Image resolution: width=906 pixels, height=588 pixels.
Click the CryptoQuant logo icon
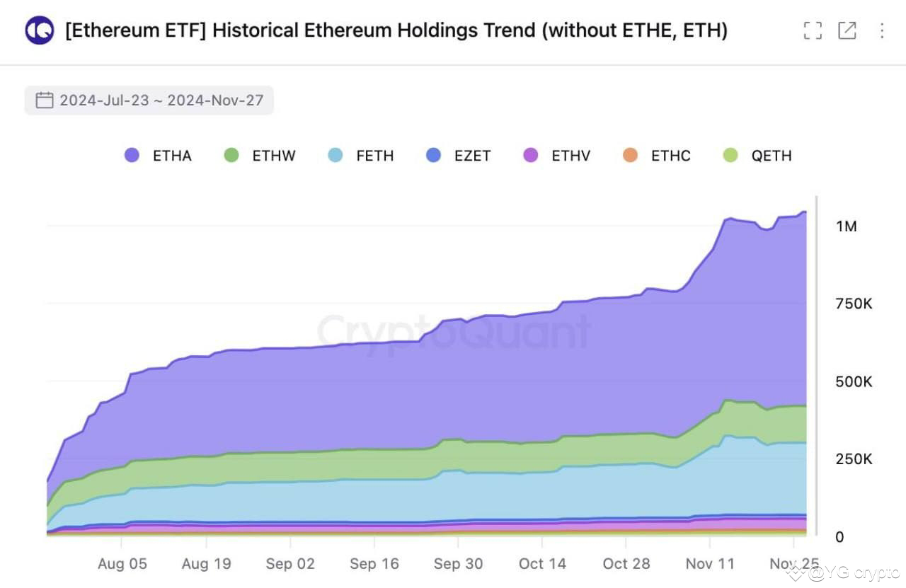[x=39, y=30]
